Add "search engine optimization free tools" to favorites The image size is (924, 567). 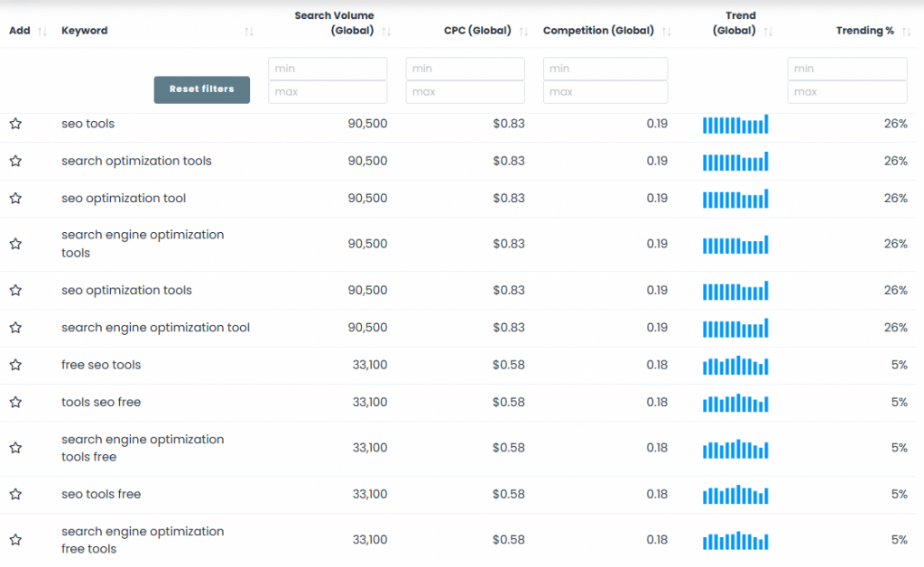click(x=15, y=540)
